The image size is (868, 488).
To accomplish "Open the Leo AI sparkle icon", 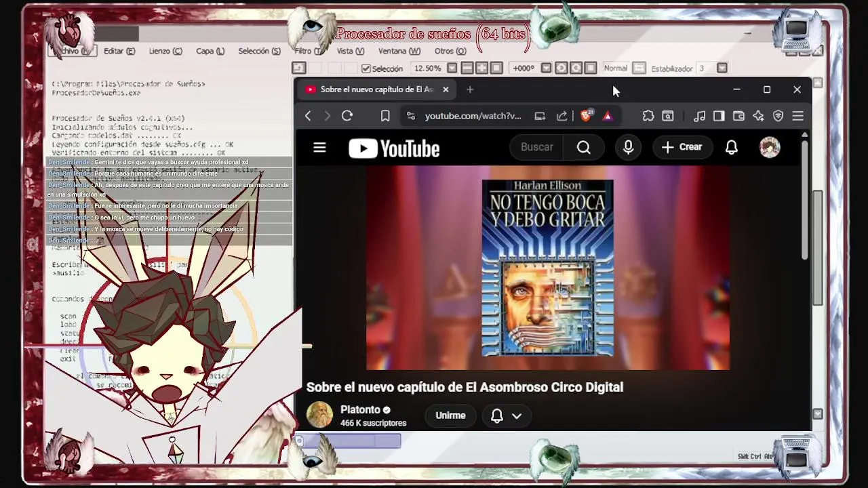I will [x=758, y=116].
